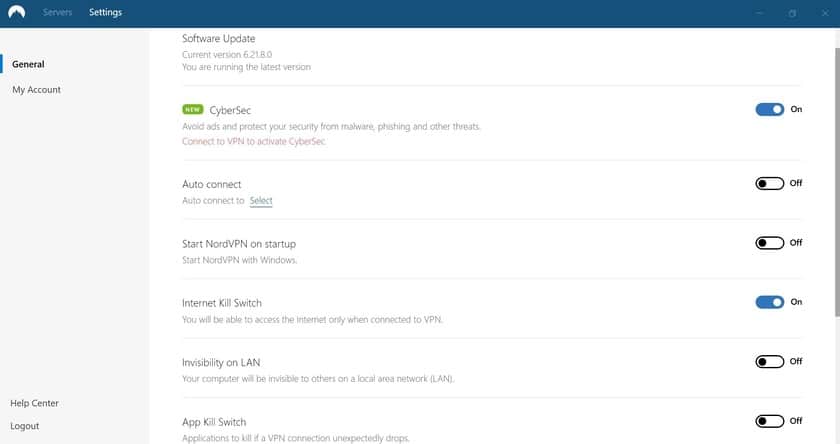Switch to the Servers tab
Viewport: 840px width, 444px height.
[58, 13]
